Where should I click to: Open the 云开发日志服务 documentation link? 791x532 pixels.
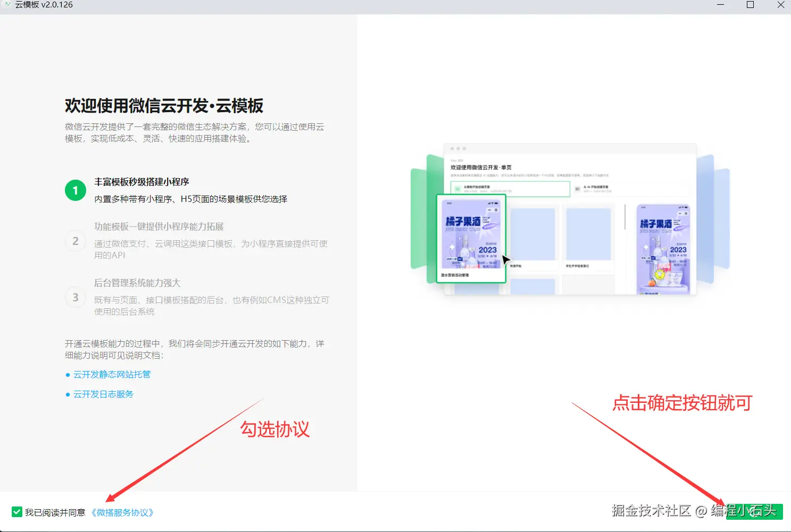103,394
